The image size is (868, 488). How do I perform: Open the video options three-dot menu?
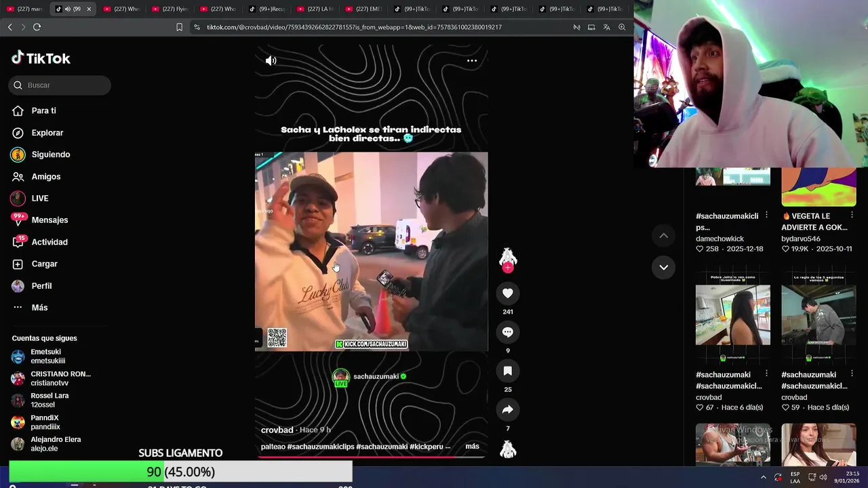pos(472,60)
